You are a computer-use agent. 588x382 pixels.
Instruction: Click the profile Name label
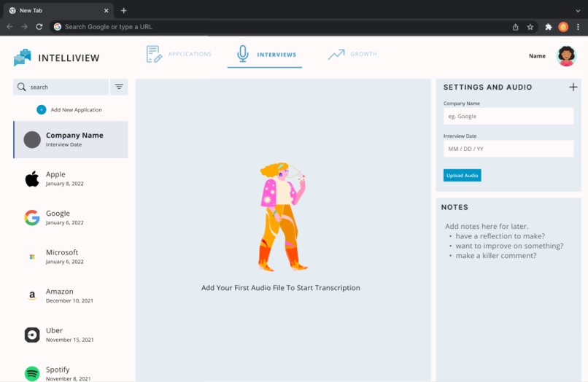tap(537, 56)
